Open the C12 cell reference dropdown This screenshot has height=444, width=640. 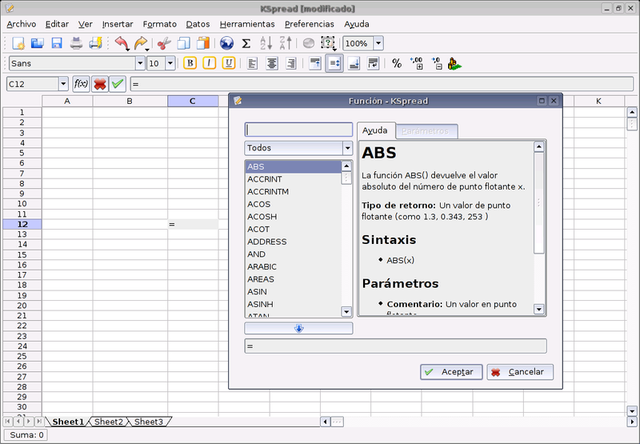[x=63, y=84]
